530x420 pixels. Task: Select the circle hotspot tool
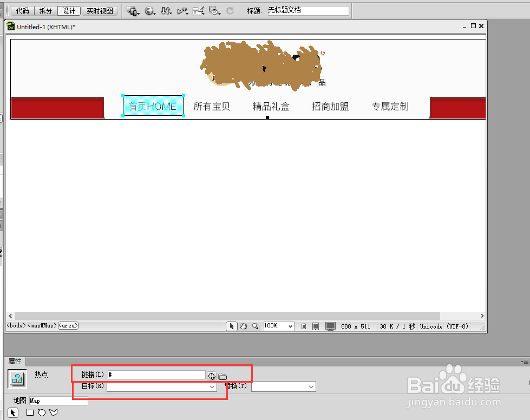(x=42, y=412)
